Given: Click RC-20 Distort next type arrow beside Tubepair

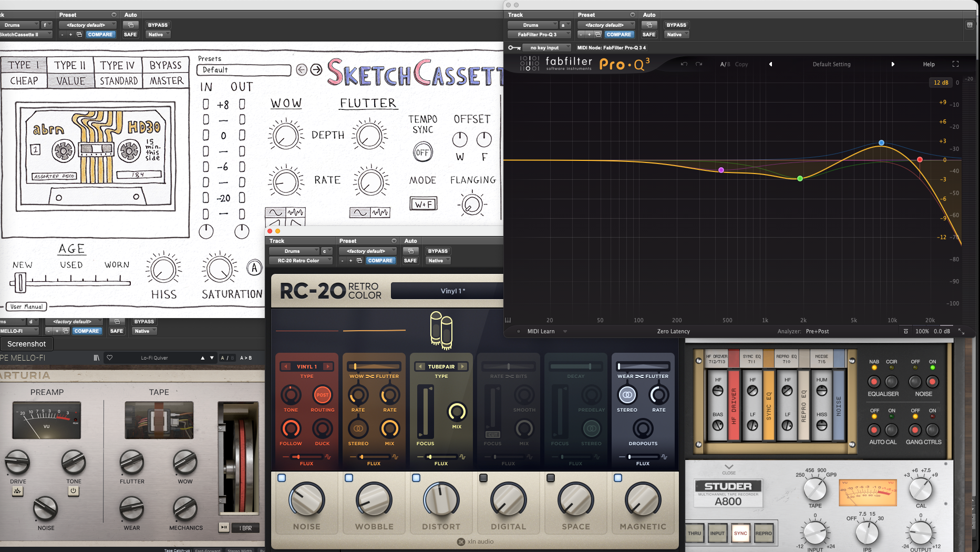Looking at the screenshot, I should pos(462,366).
